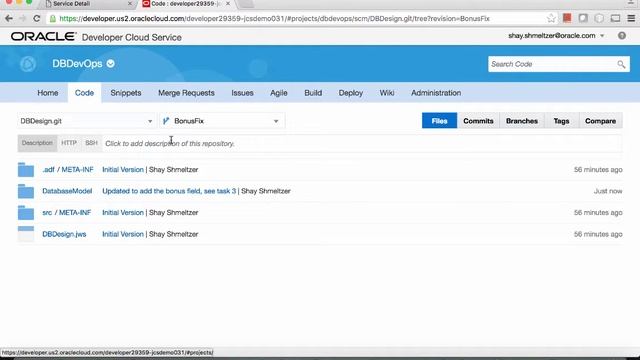Image resolution: width=640 pixels, height=360 pixels.
Task: Open the Merge Requests tab
Action: [x=186, y=93]
